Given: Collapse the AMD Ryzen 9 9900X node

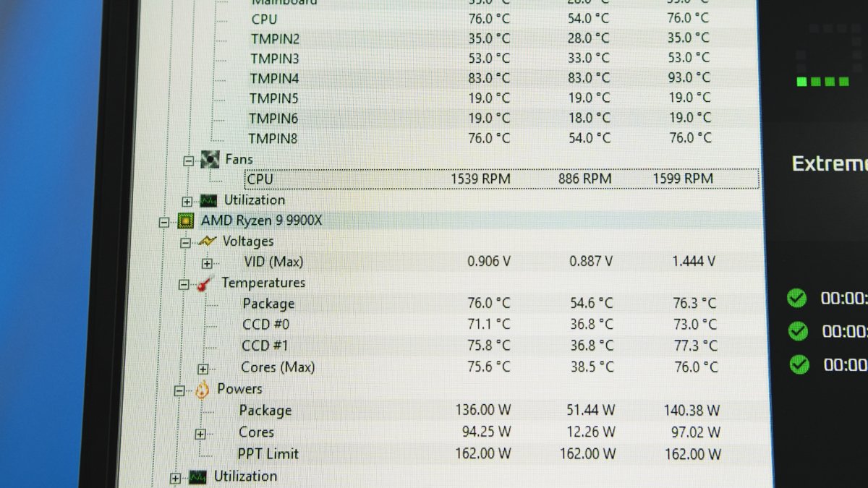Looking at the screenshot, I should tap(164, 221).
